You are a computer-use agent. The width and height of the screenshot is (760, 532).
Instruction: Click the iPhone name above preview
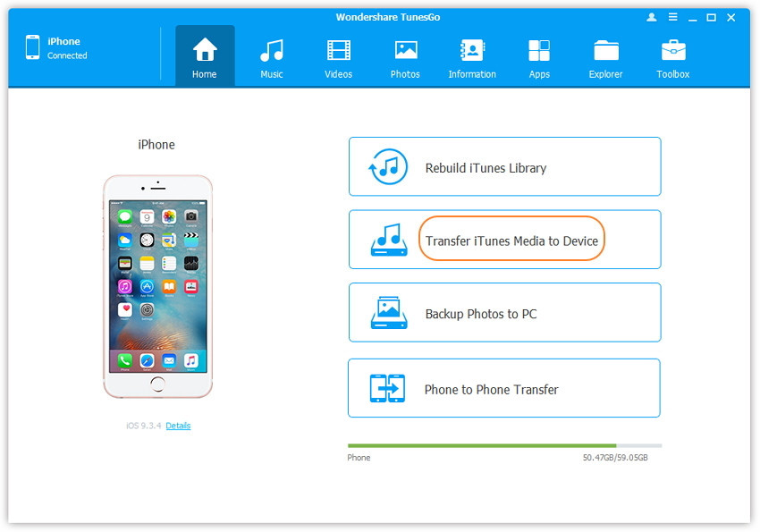click(156, 145)
